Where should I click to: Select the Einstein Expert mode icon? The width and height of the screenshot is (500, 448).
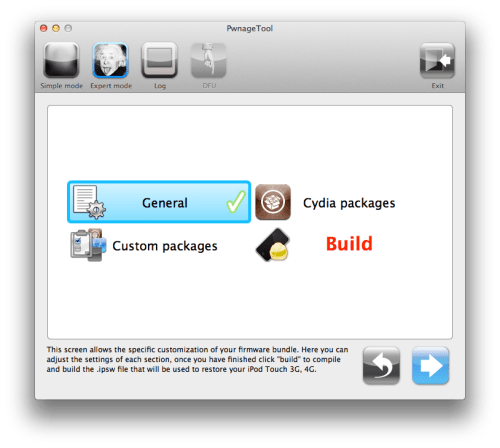(x=110, y=60)
